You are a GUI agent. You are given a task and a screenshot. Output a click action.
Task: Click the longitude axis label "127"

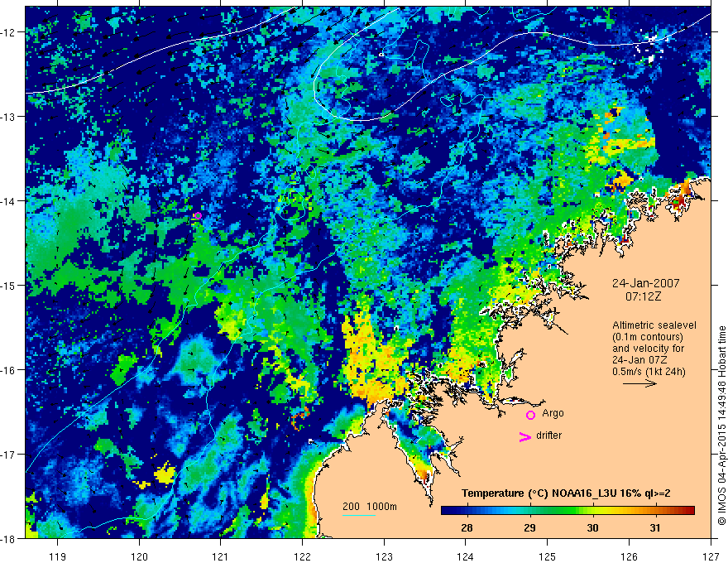click(x=711, y=556)
